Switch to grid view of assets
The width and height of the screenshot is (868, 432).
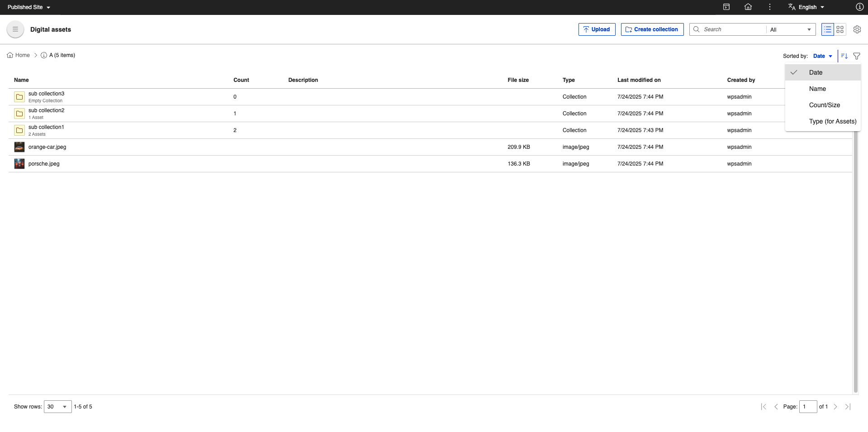[x=840, y=29]
